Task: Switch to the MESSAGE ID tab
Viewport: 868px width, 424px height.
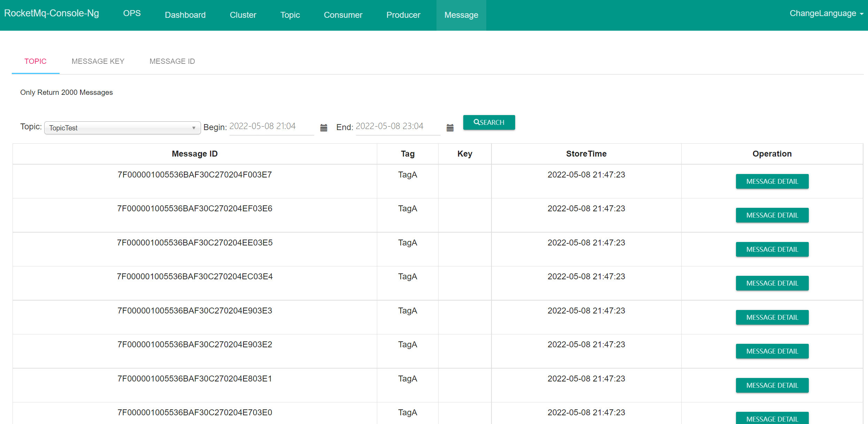Action: coord(172,61)
